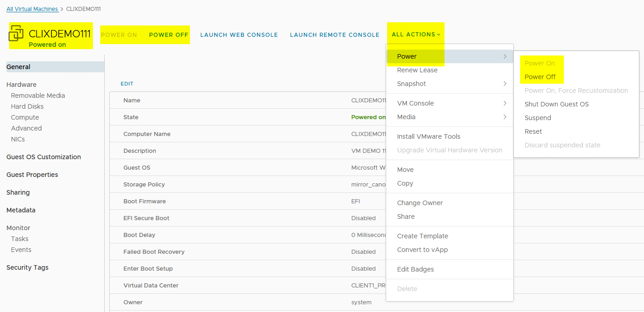Click the CLIXDEMO111 virtual machine icon
Viewport: 644px width, 312px height.
(16, 33)
